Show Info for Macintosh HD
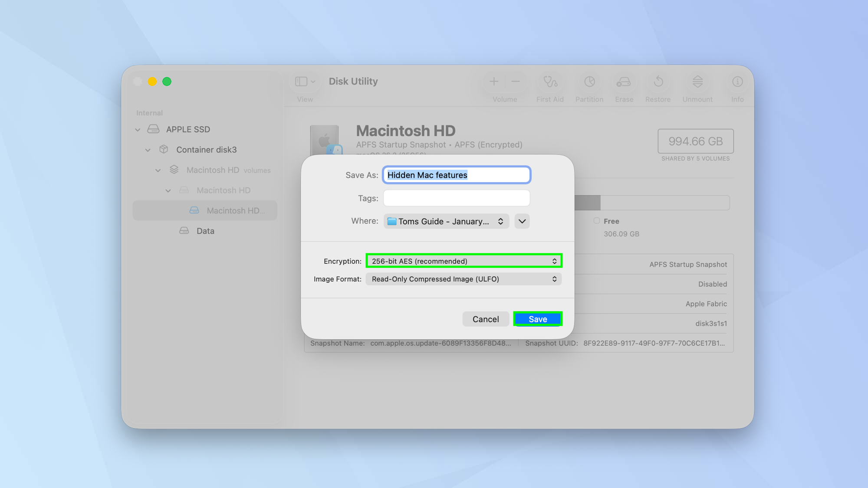The width and height of the screenshot is (868, 488). click(x=737, y=85)
